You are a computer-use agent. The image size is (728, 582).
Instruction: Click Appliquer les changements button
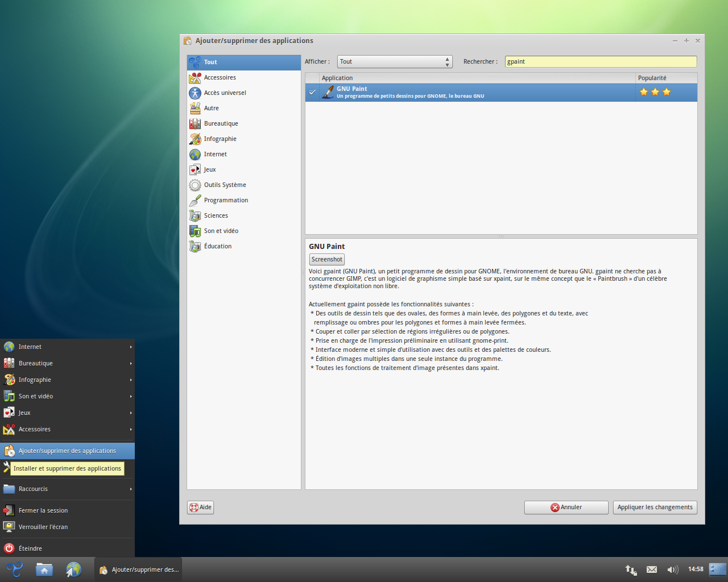tap(655, 508)
